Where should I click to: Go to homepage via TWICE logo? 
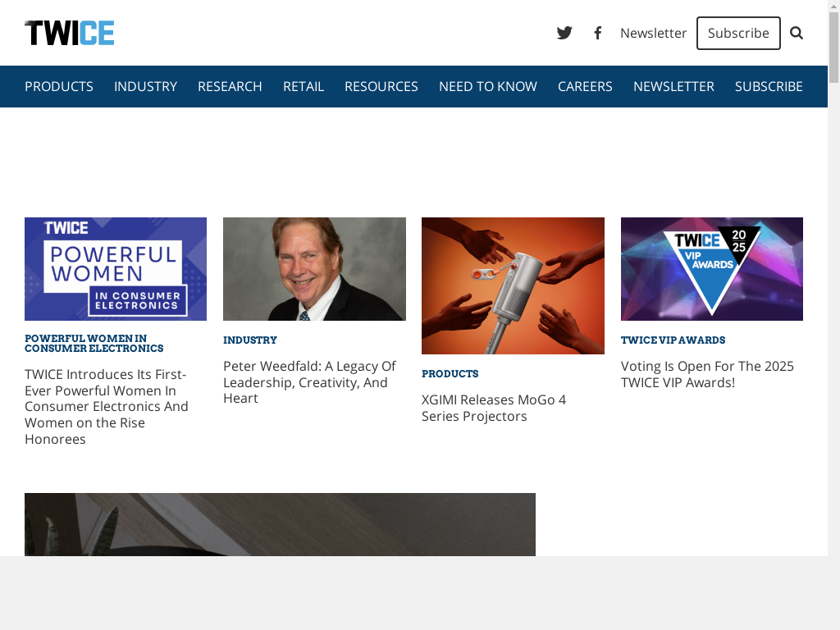(x=69, y=33)
